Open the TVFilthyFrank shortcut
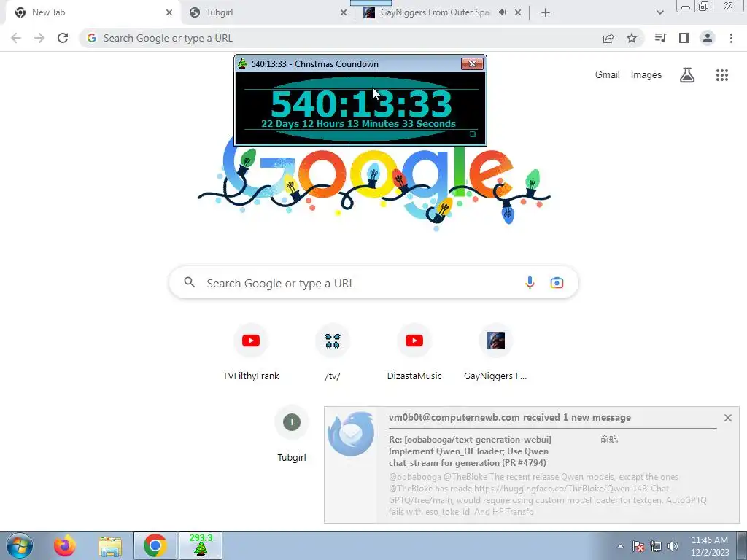 click(x=251, y=352)
